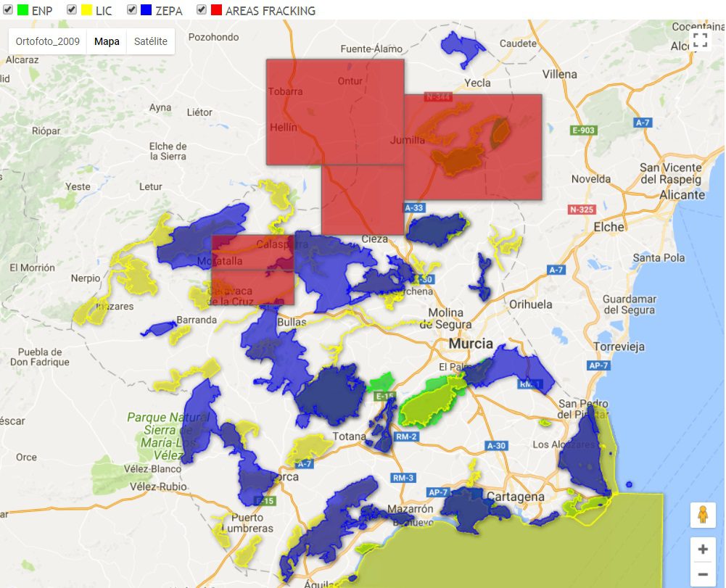The width and height of the screenshot is (726, 588).
Task: Switch to the Ortofoto_2009 map type
Action: 48,41
